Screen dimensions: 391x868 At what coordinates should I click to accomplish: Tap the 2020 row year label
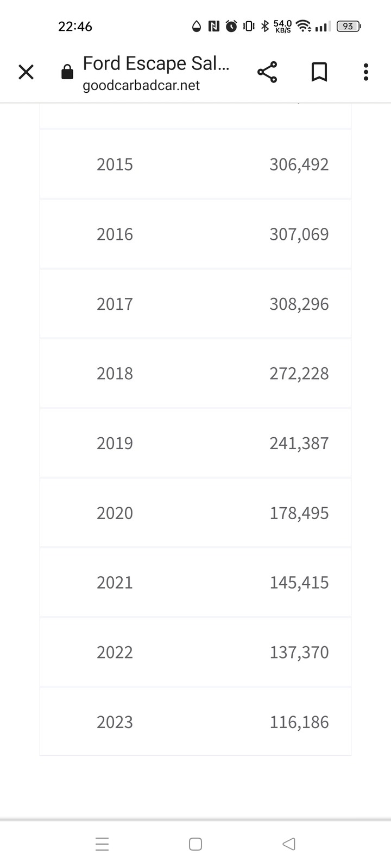coord(115,513)
